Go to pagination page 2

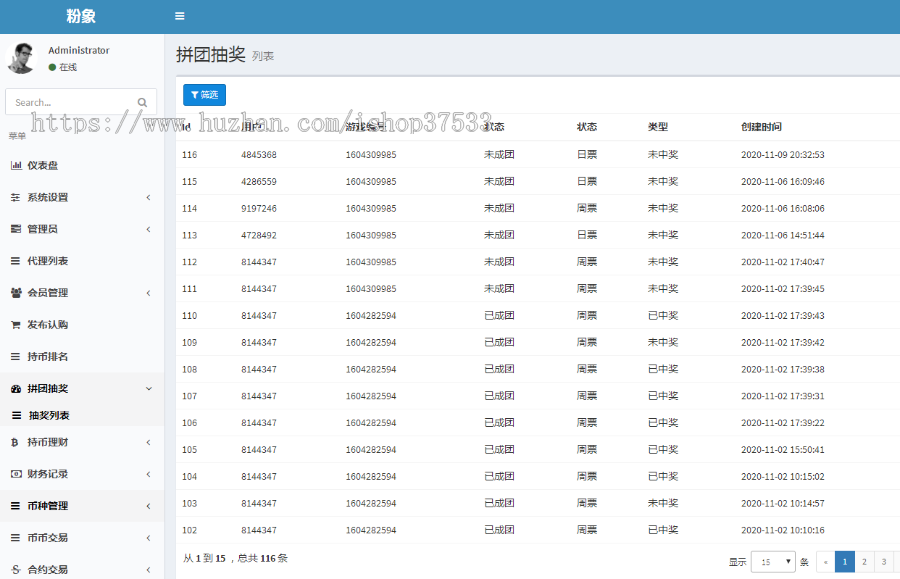[x=864, y=562]
